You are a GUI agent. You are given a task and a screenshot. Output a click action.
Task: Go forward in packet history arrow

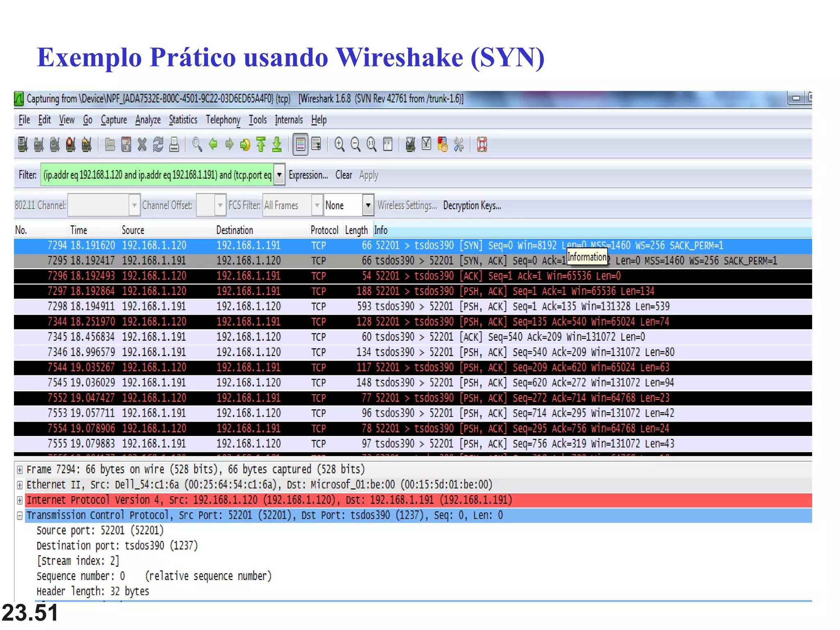tap(229, 144)
